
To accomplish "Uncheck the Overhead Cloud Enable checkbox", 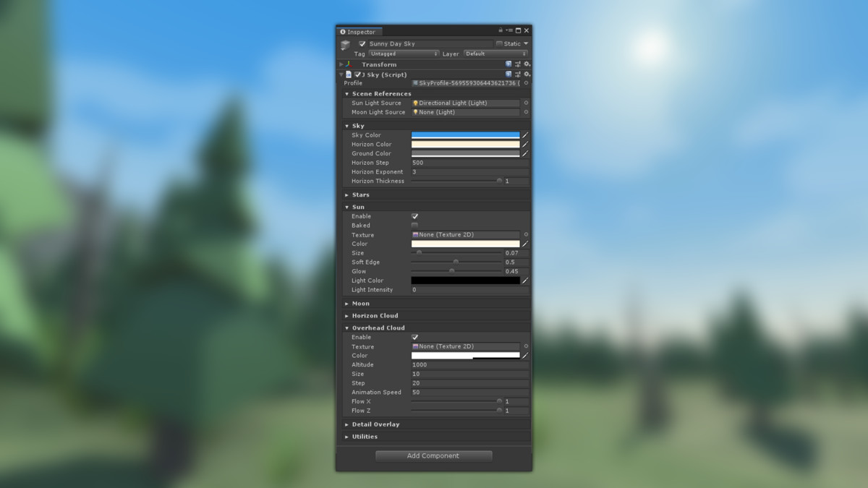I will click(414, 337).
